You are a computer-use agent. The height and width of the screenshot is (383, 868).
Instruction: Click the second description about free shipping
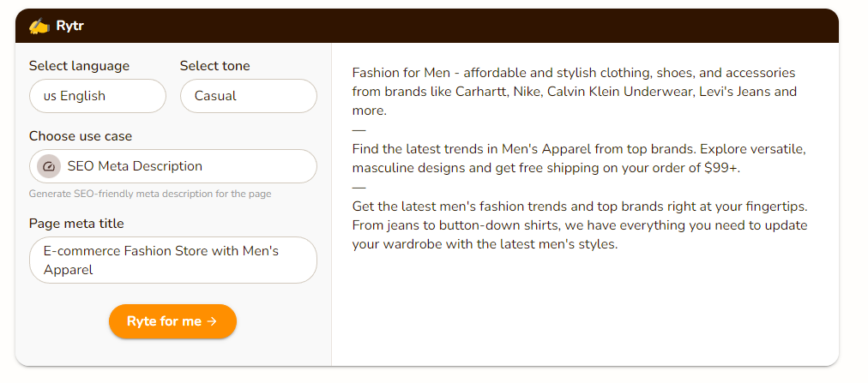coord(579,159)
